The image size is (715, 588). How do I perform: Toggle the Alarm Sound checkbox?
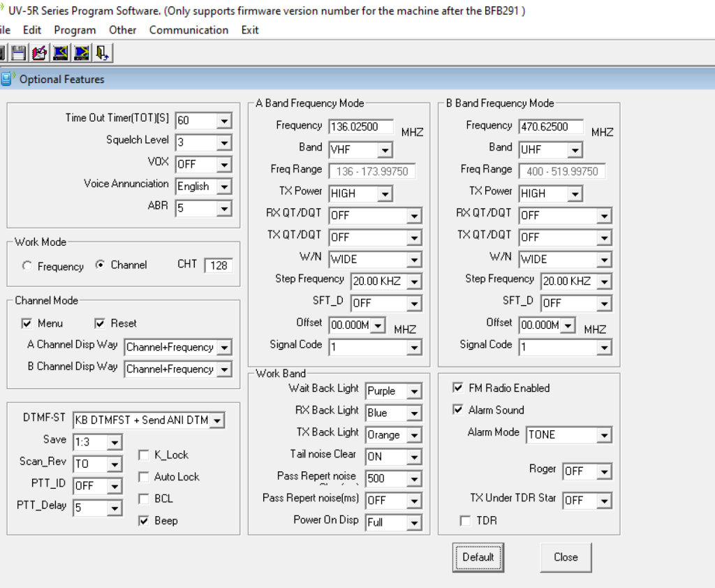[458, 410]
